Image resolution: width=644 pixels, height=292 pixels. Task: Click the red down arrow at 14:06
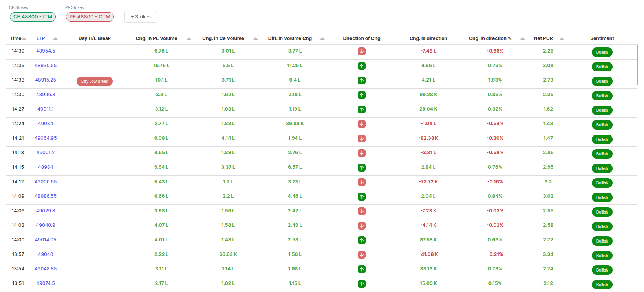[362, 211]
